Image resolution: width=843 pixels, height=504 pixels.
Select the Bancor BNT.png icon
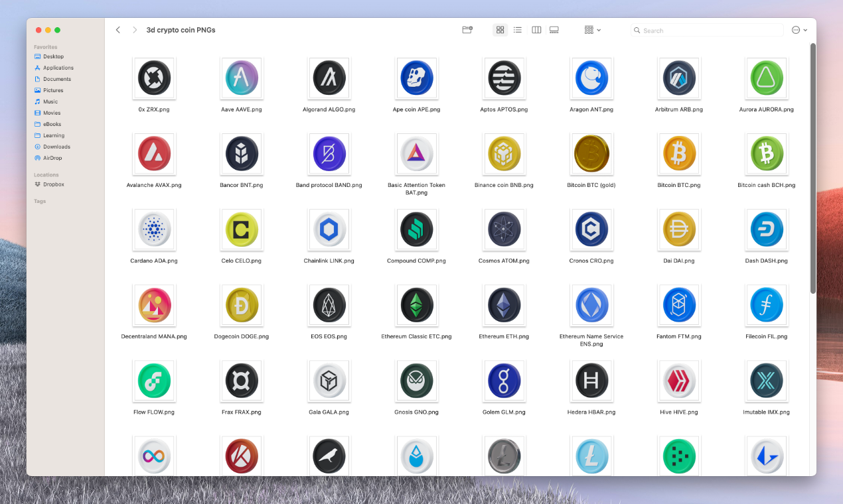pyautogui.click(x=242, y=154)
